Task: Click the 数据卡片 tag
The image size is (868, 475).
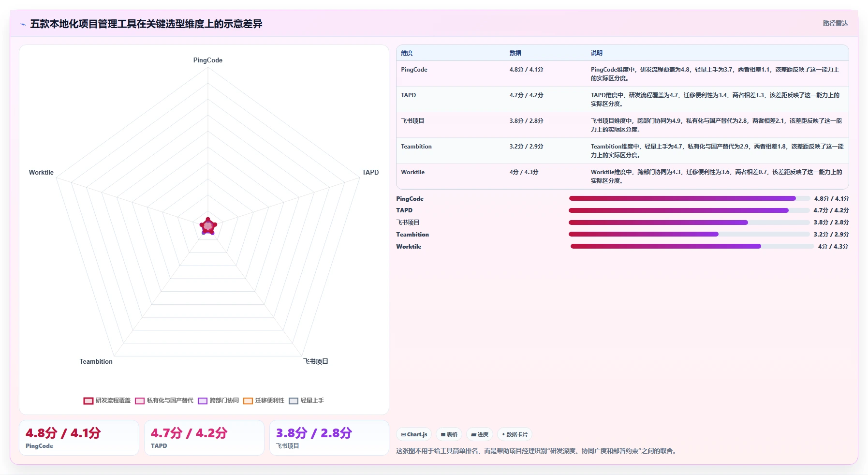Action: click(515, 434)
